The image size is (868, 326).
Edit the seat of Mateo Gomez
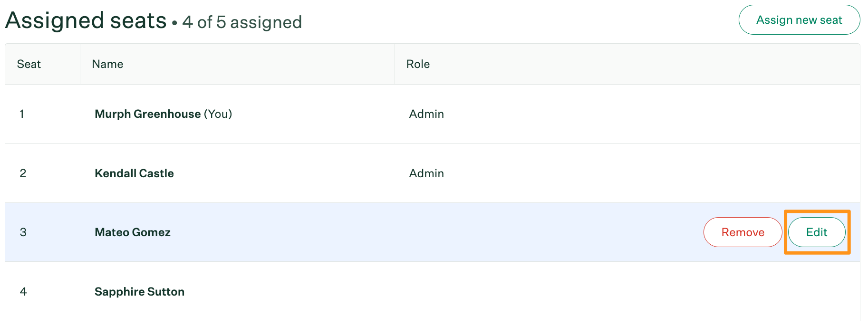816,232
